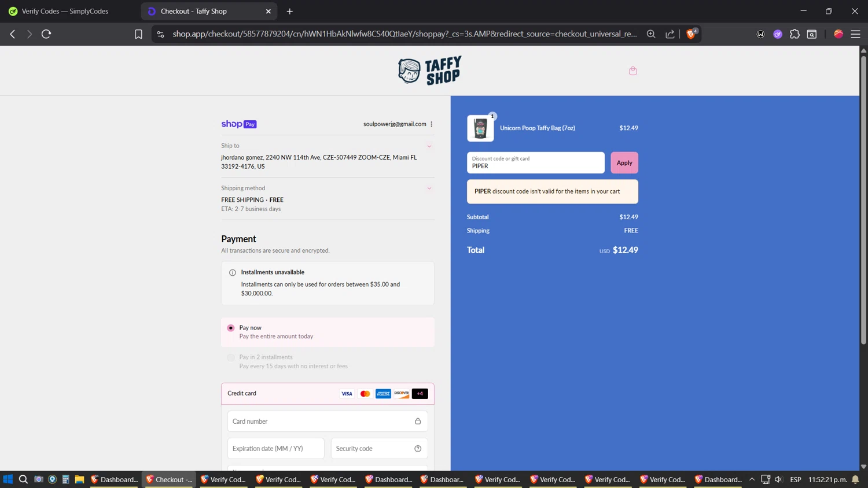
Task: Click the Total USD $12.49 amount
Action: pos(619,250)
